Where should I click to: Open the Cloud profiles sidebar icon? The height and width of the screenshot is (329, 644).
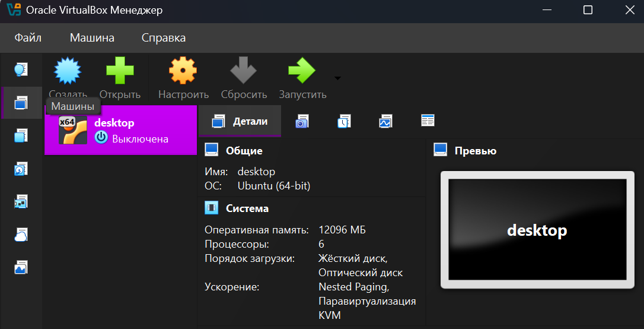click(x=21, y=235)
